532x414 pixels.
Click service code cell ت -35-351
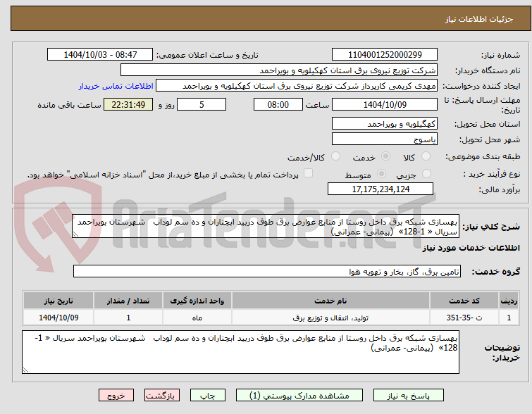click(464, 318)
